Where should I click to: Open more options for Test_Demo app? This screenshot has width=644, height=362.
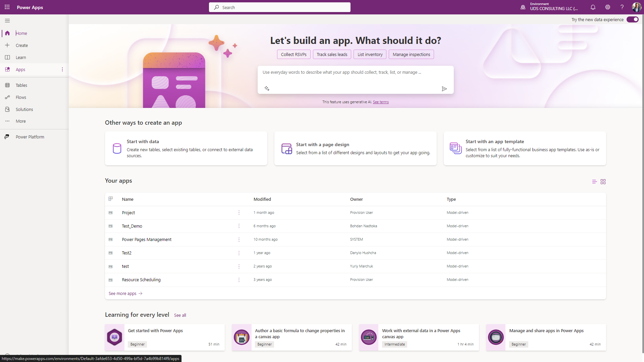pos(239,226)
